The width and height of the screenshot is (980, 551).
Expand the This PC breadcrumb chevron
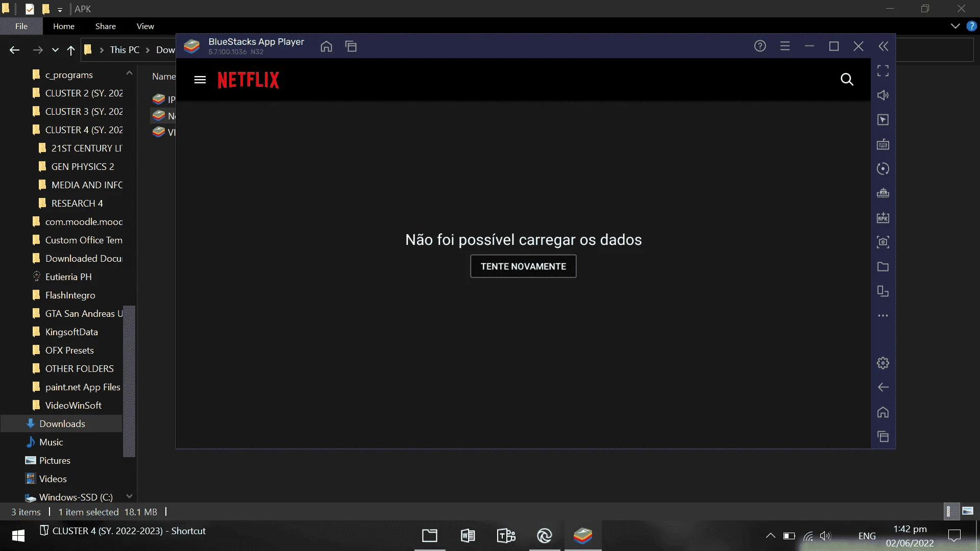point(148,50)
